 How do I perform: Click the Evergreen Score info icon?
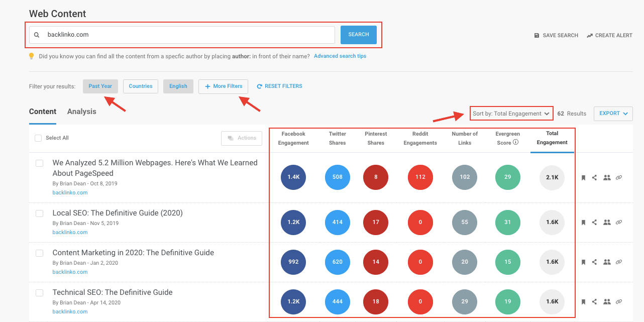point(515,143)
